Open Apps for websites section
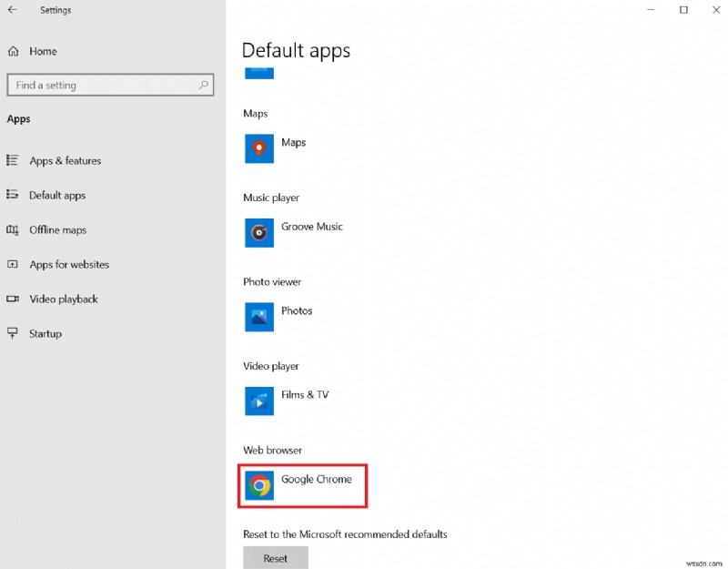 click(x=70, y=264)
